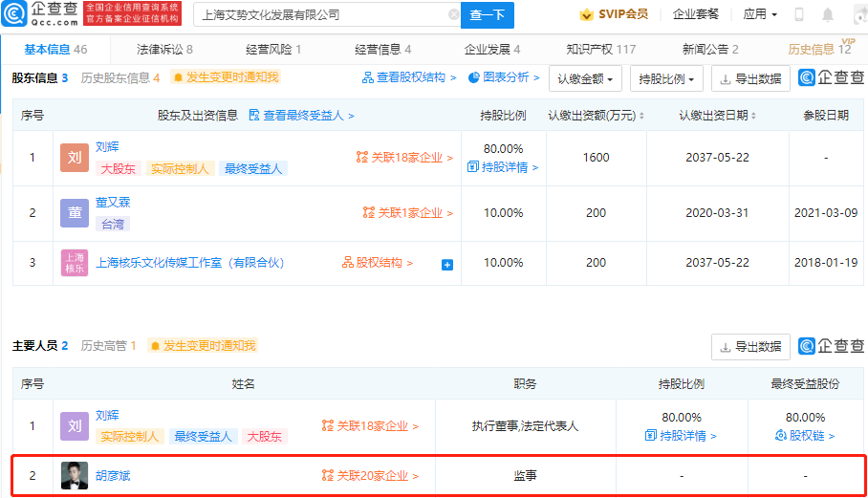
Task: Open 股权链 link
Action: (x=806, y=436)
